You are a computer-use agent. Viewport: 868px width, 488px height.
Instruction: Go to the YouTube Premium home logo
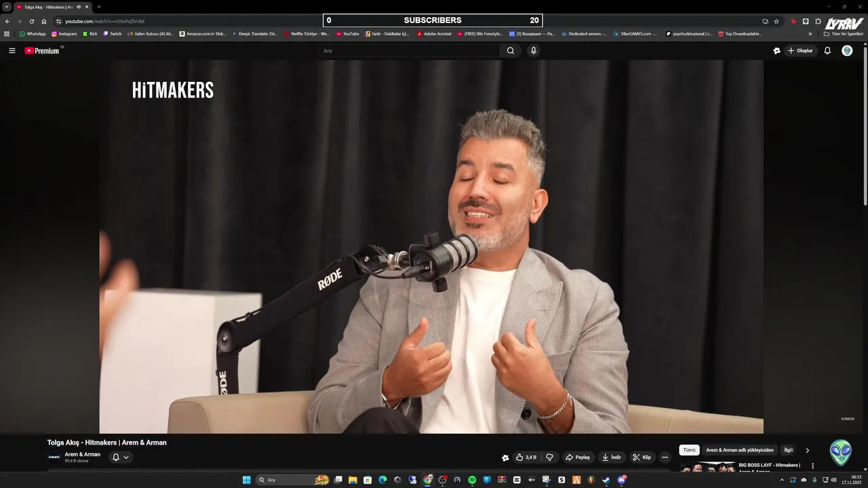[x=43, y=51]
